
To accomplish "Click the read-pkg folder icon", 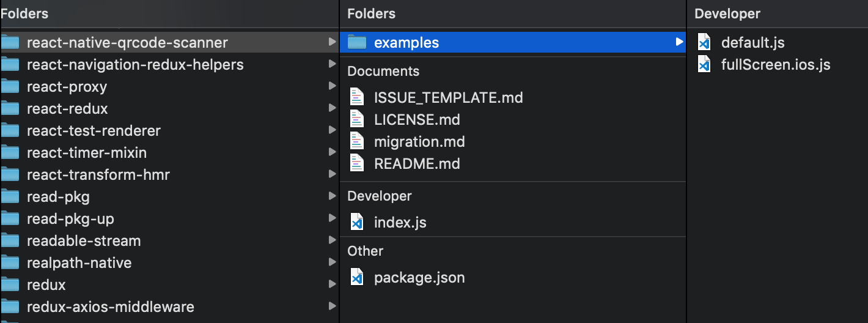I will click(10, 196).
